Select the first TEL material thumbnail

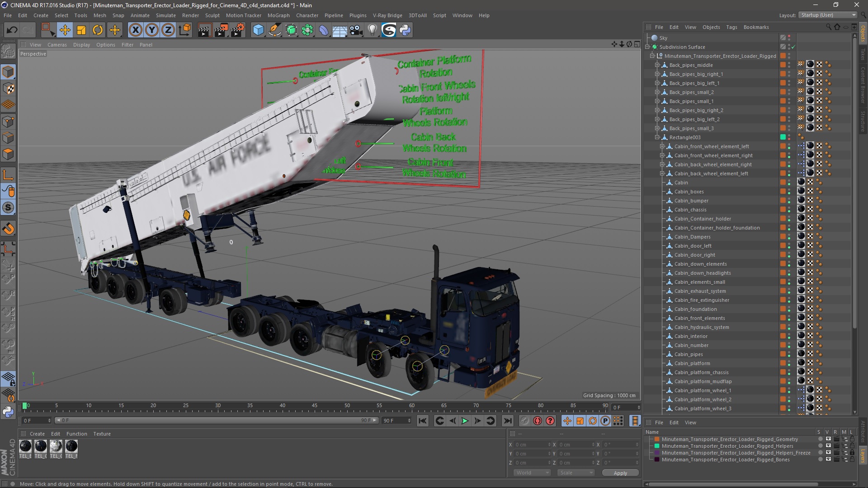25,446
